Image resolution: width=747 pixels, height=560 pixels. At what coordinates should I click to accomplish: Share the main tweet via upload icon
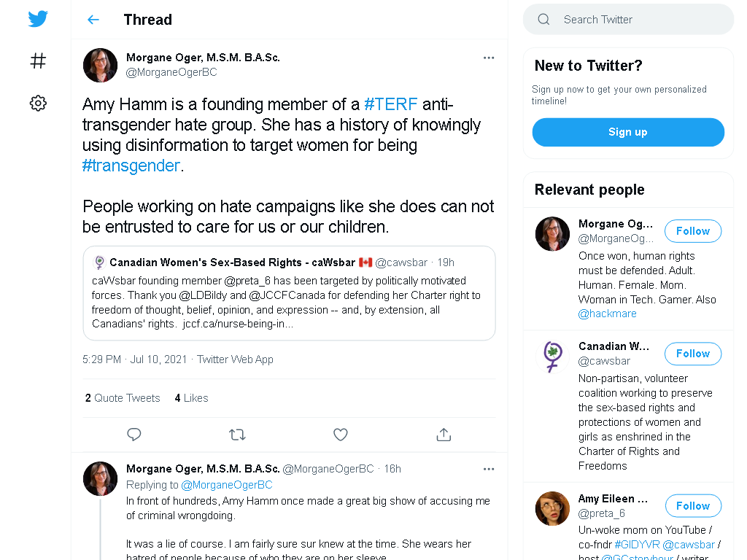point(444,435)
